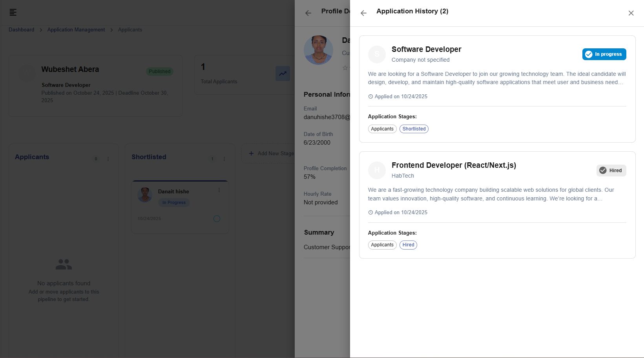This screenshot has height=358, width=644.
Task: Go to Dashboard breadcrumb link
Action: 22,30
